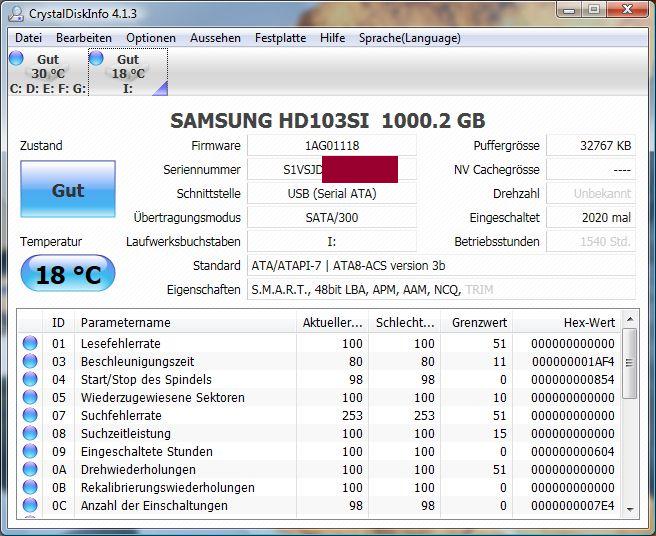
Task: Click hex value 0000000007E4
Action: (x=573, y=505)
